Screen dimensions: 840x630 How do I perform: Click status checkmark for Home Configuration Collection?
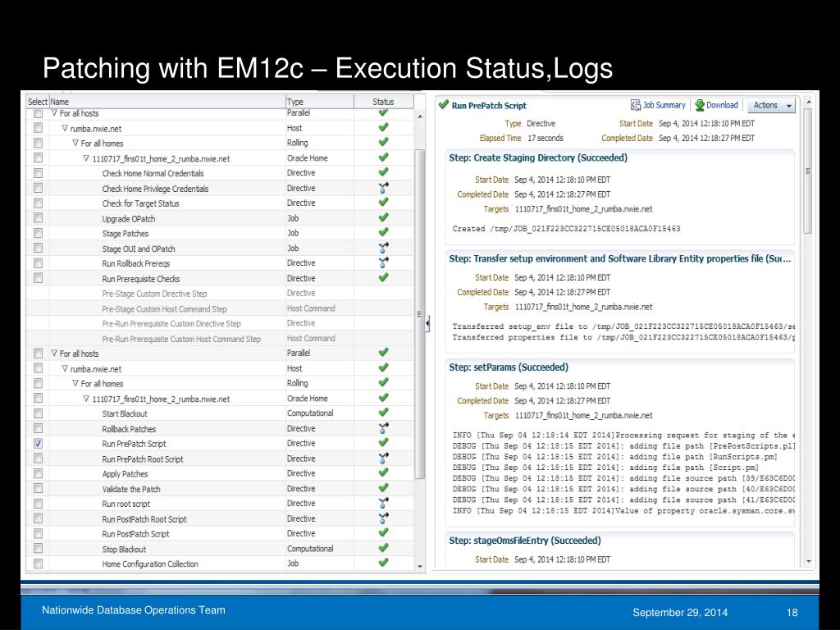(383, 563)
